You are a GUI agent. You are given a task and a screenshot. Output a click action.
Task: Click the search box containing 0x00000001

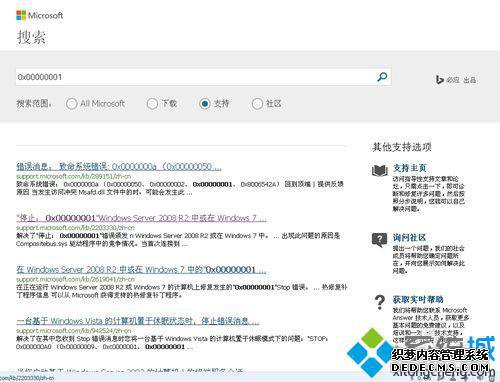203,77
